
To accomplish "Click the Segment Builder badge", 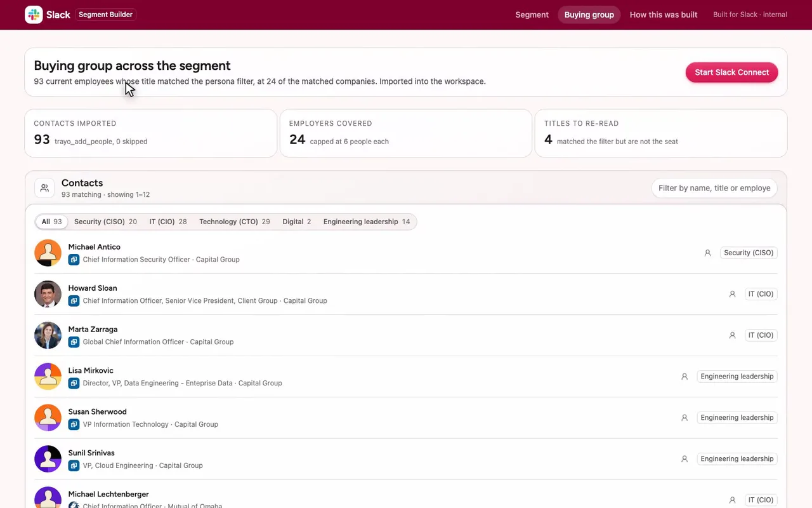I will [x=105, y=15].
